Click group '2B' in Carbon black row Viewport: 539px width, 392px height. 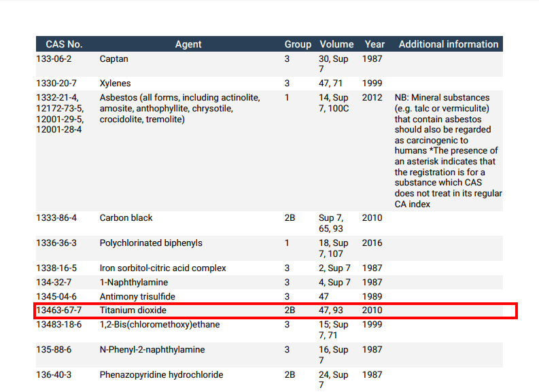pos(290,218)
